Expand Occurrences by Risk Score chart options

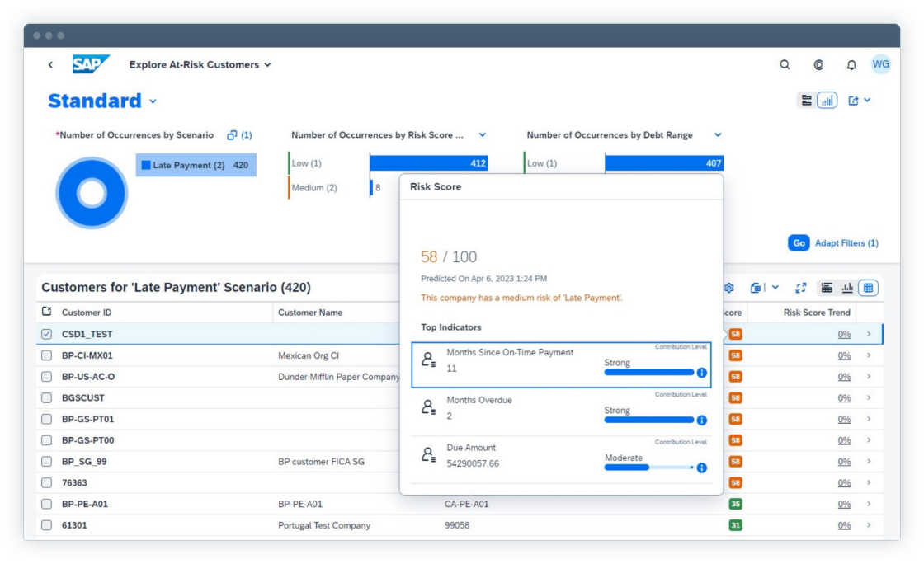[x=483, y=135]
